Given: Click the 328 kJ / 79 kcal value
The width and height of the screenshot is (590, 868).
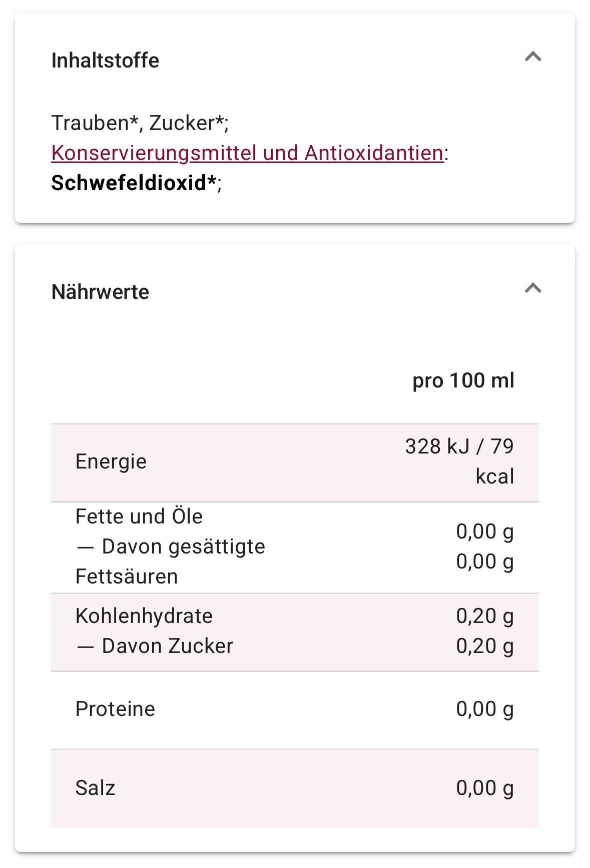Looking at the screenshot, I should [x=459, y=461].
